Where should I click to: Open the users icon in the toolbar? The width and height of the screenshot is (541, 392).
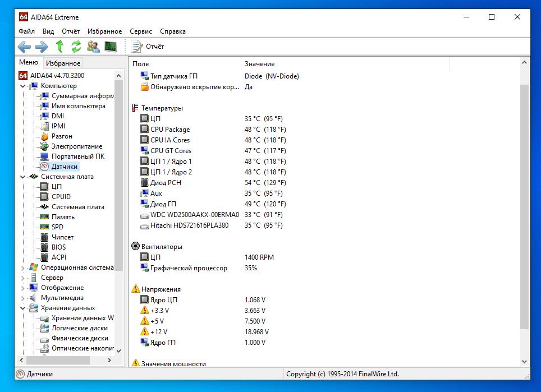coord(93,47)
